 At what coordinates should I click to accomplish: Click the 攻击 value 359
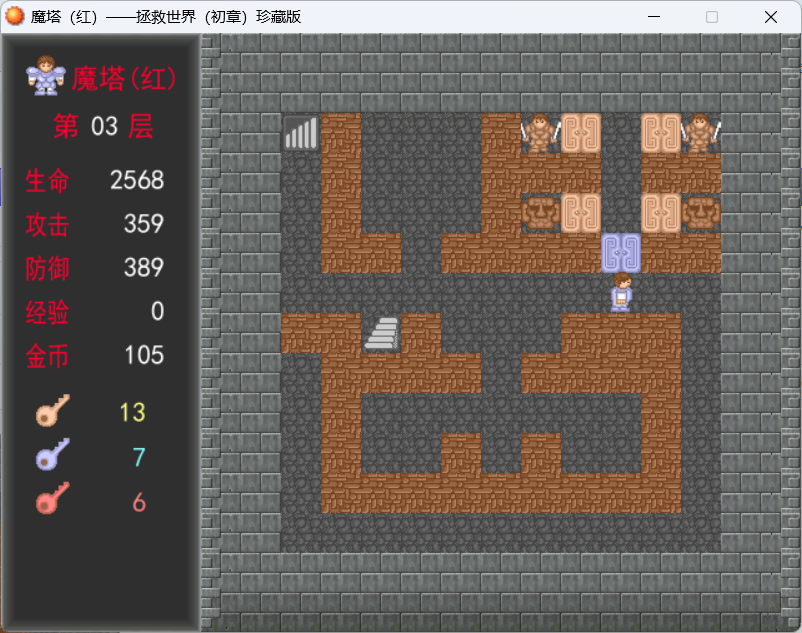144,224
